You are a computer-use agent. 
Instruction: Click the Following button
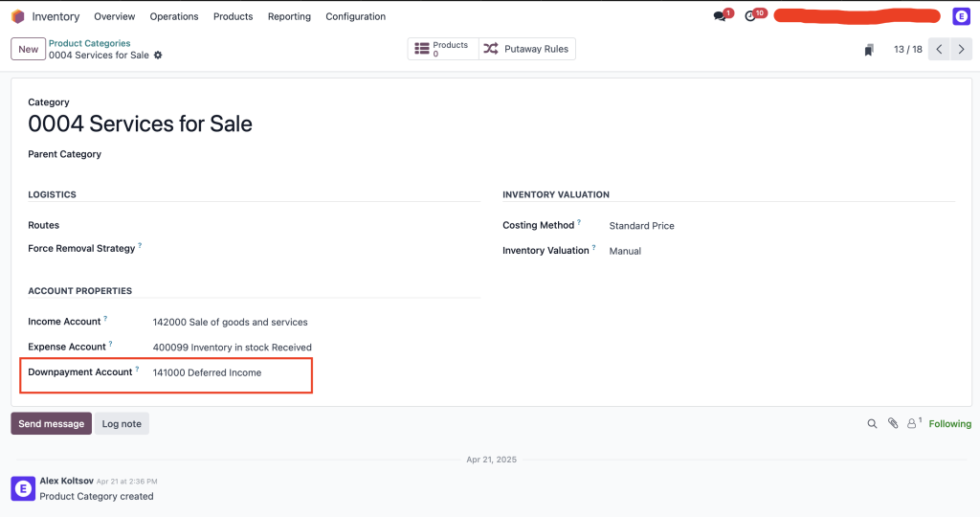[x=950, y=424]
